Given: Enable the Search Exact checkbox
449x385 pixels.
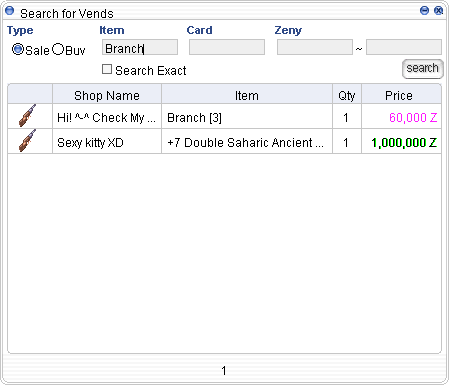Looking at the screenshot, I should coord(107,69).
